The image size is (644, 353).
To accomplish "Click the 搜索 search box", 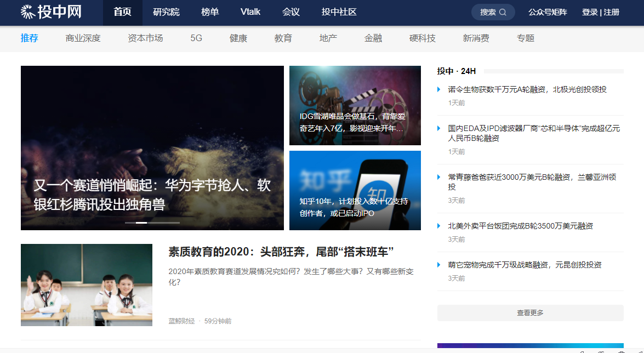I will [x=493, y=12].
